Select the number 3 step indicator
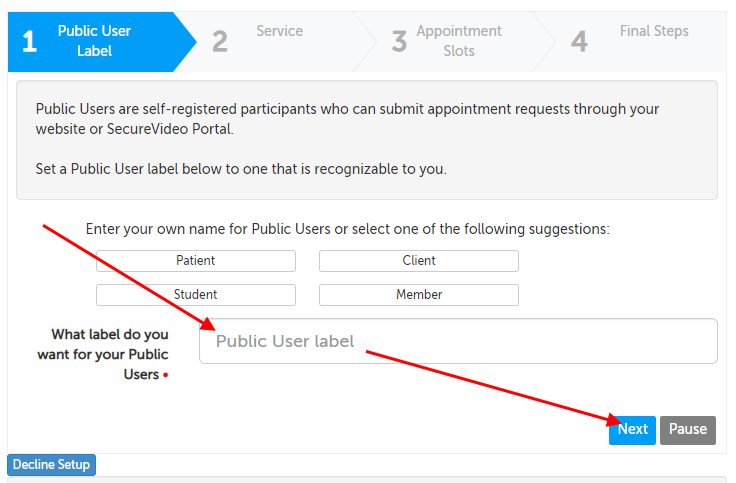The width and height of the screenshot is (736, 483). click(x=399, y=42)
